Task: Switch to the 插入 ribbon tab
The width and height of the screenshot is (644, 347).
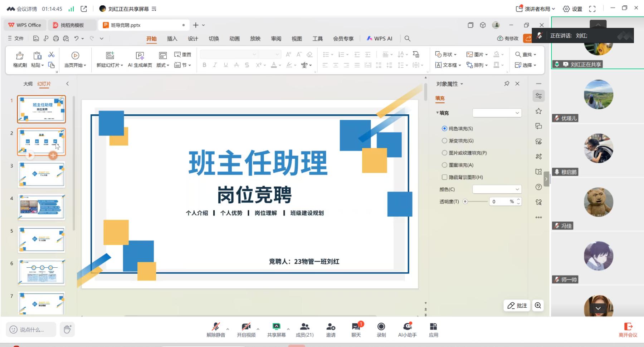Action: [x=172, y=39]
